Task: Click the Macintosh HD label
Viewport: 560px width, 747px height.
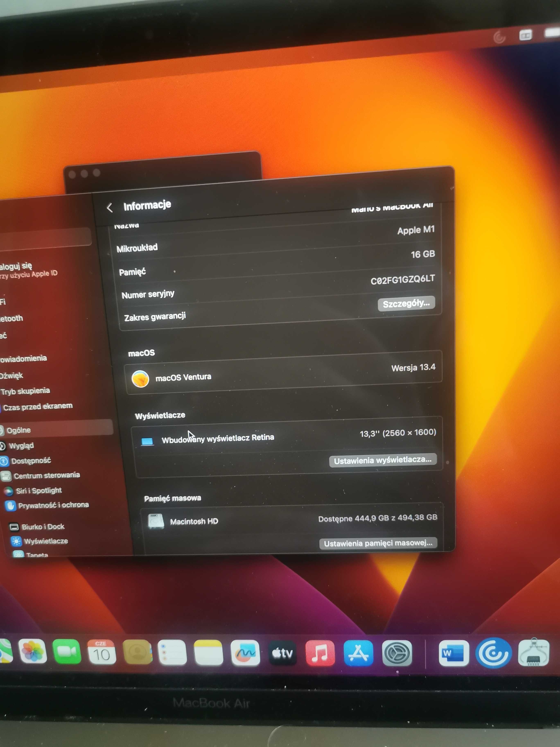Action: (x=194, y=521)
